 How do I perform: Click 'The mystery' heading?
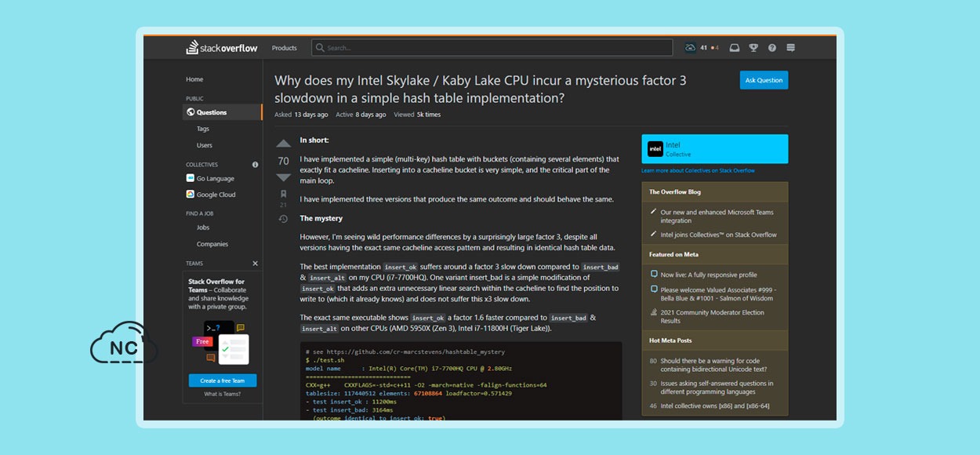pyautogui.click(x=321, y=218)
